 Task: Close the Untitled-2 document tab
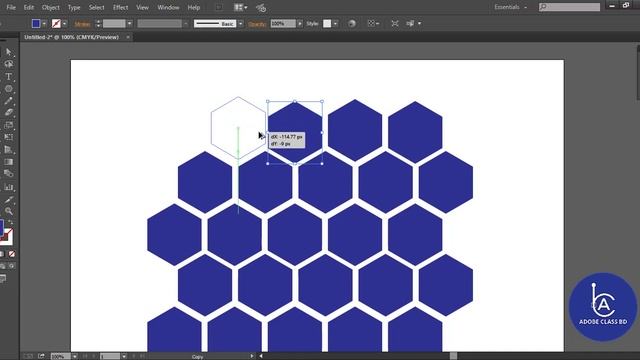point(128,37)
